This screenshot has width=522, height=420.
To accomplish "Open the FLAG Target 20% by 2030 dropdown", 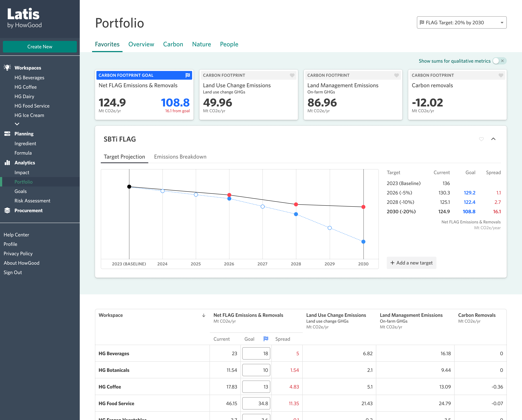I will (461, 22).
